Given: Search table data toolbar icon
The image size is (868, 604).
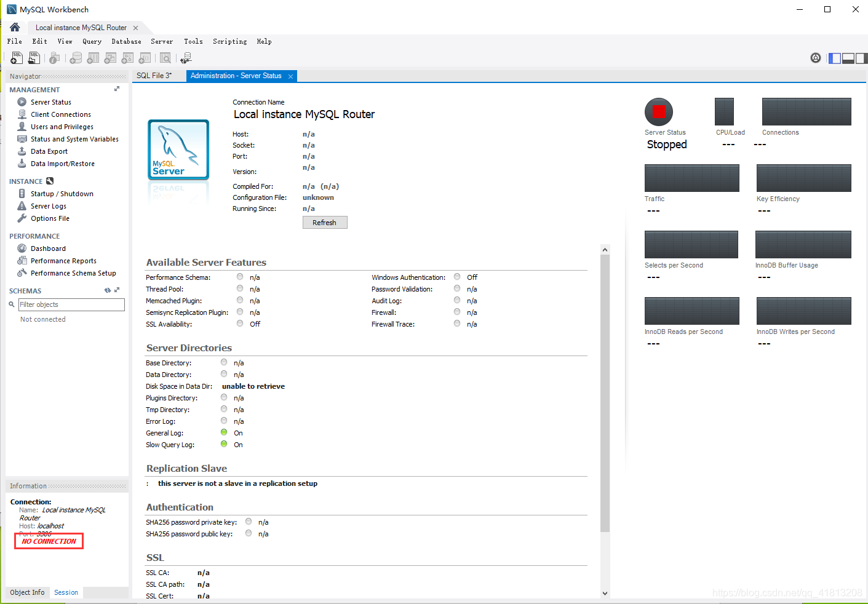Looking at the screenshot, I should 165,58.
